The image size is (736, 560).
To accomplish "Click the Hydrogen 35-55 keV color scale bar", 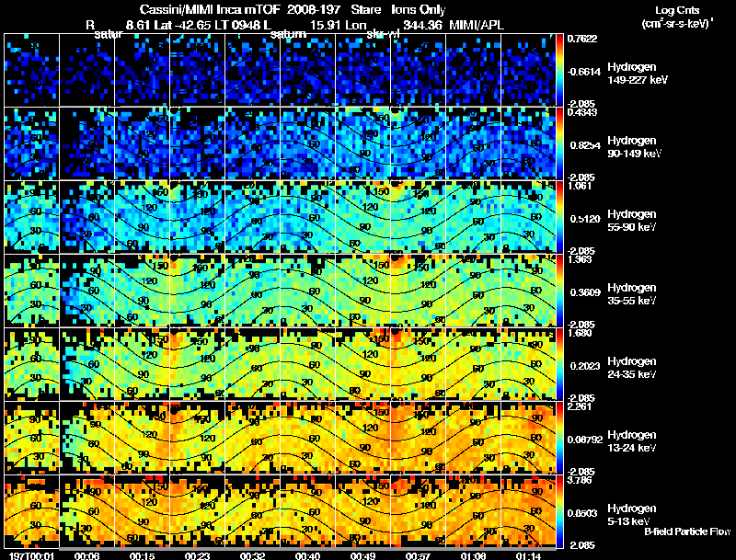I will [x=559, y=291].
